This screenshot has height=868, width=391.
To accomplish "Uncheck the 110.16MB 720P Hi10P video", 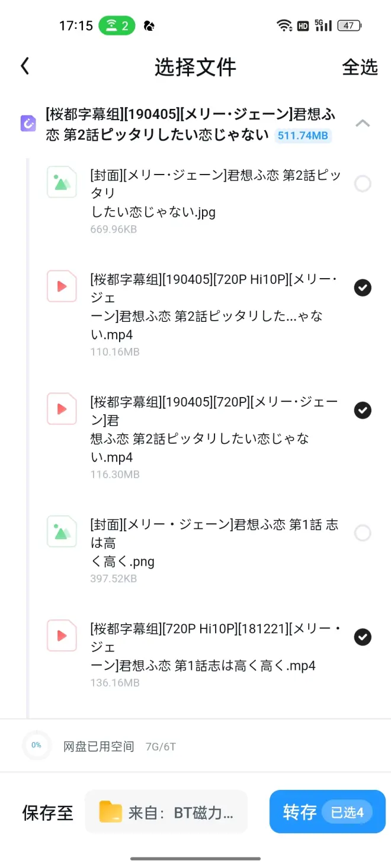I will click(363, 288).
